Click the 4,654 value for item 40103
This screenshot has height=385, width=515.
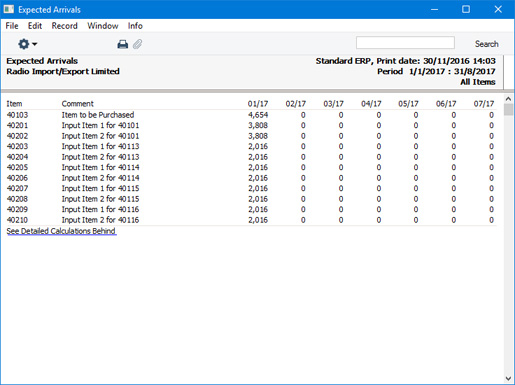258,115
